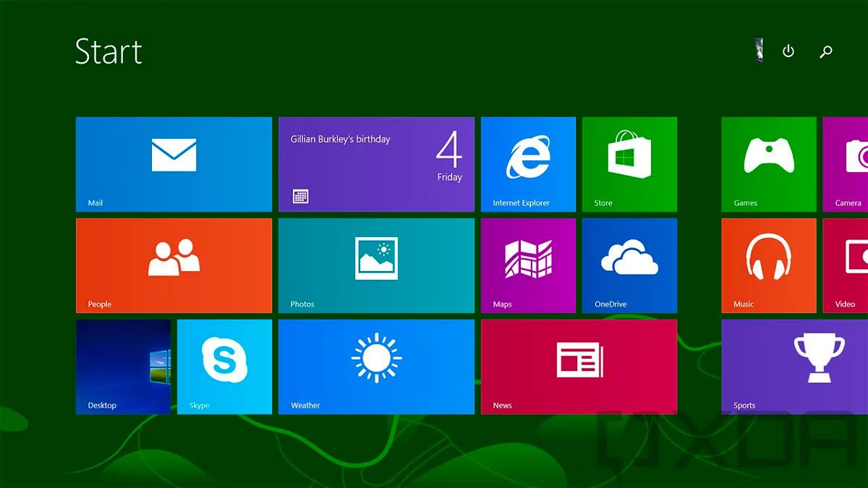
Task: Launch the Games app
Action: 767,164
